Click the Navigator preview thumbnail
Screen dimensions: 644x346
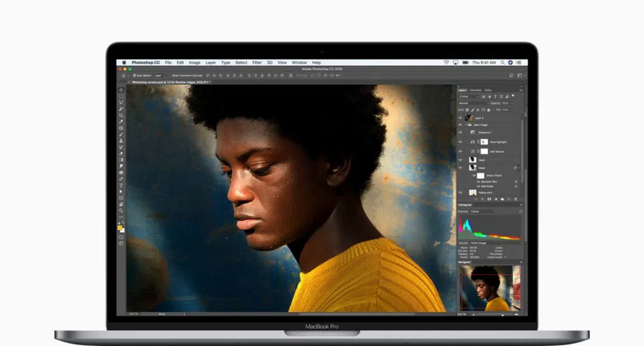(x=490, y=287)
